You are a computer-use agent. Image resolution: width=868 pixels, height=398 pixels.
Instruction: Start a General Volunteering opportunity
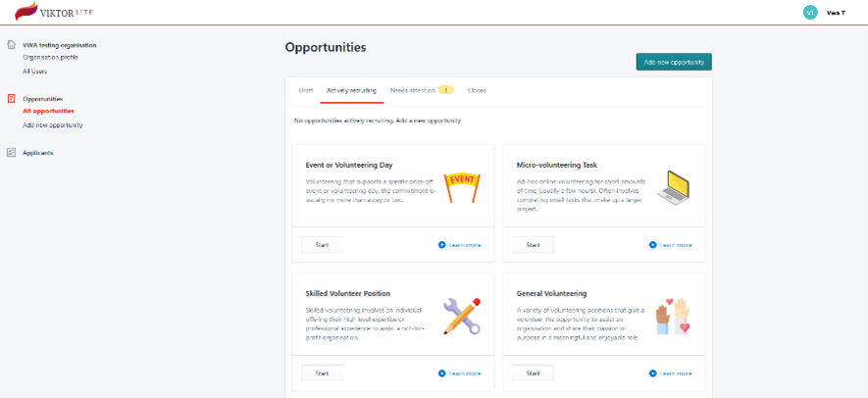pyautogui.click(x=533, y=373)
